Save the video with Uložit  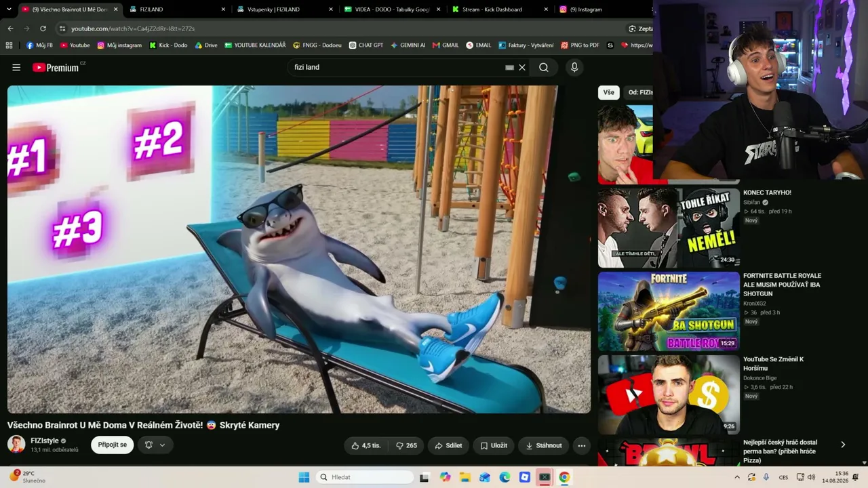click(494, 445)
